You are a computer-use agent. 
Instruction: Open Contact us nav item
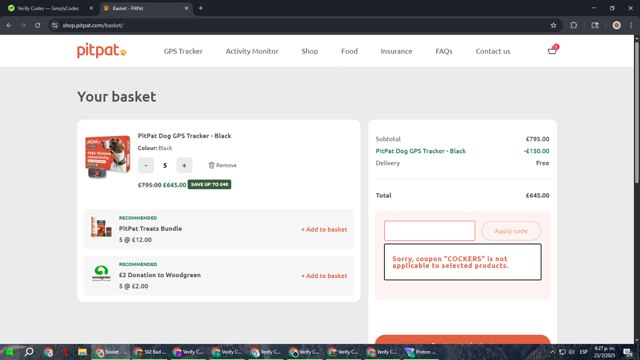pyautogui.click(x=493, y=51)
